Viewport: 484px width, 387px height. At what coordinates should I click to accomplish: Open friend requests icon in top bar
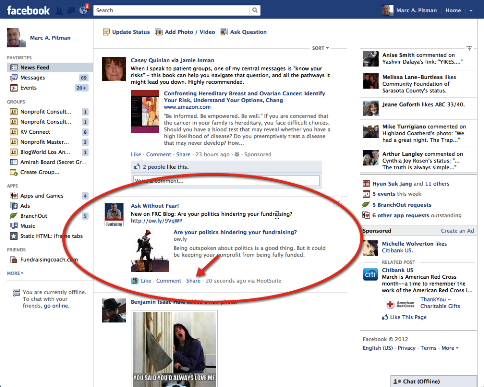[59, 11]
